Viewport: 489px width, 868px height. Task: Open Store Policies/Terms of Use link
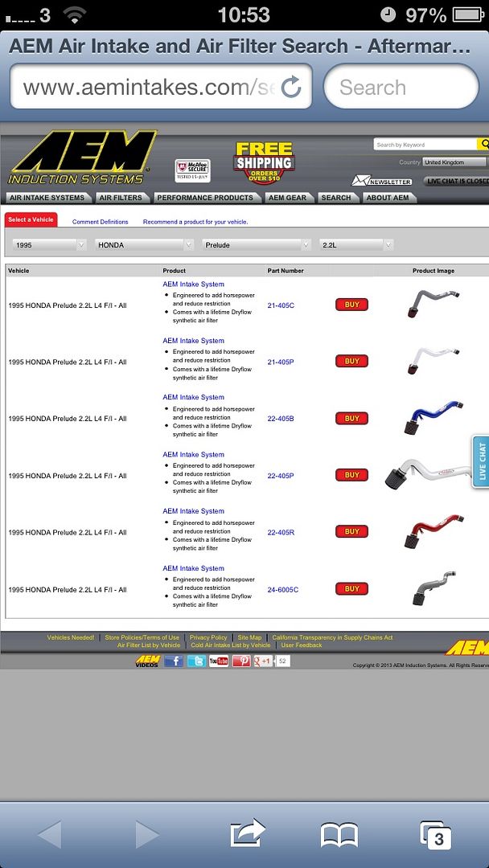pos(142,637)
